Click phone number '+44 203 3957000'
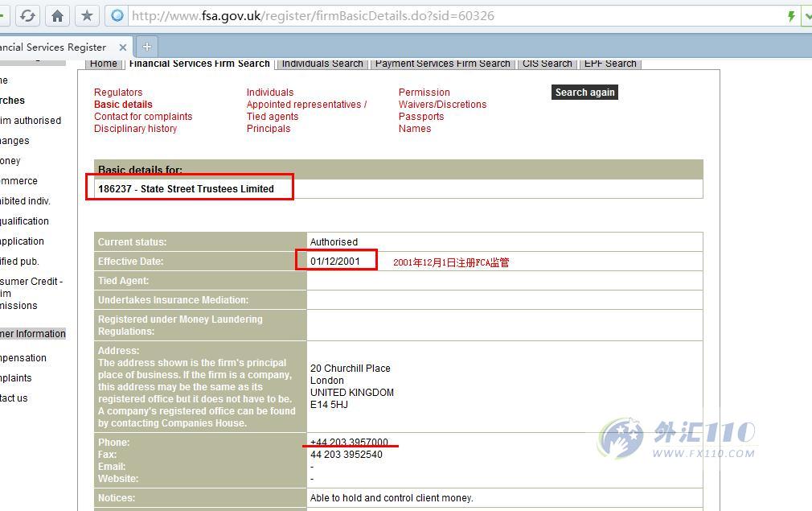The image size is (812, 511). coord(349,442)
